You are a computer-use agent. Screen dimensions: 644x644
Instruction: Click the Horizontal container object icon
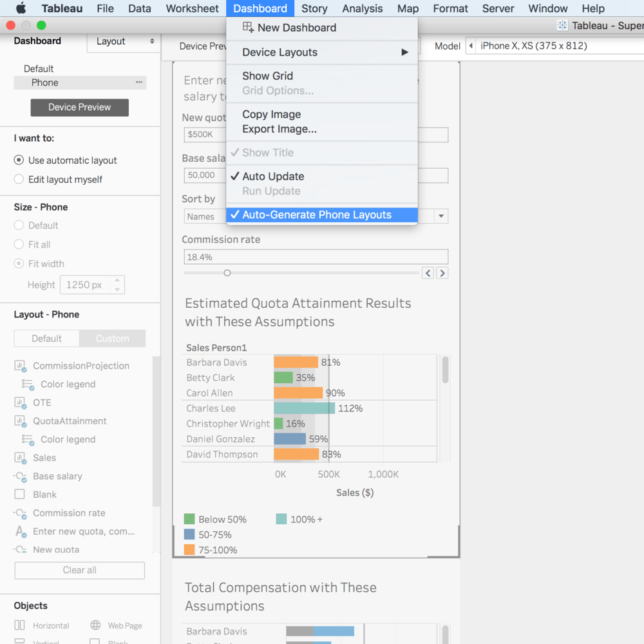pos(19,625)
